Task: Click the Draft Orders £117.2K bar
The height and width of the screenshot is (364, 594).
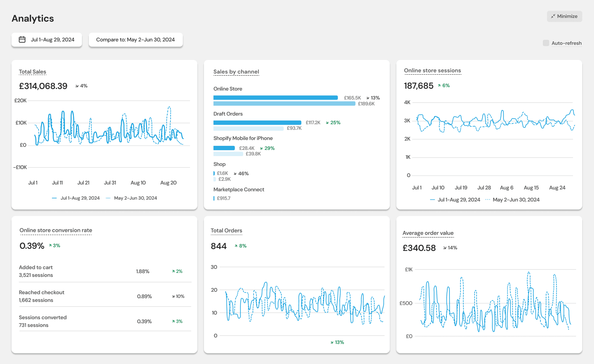Action: point(257,123)
